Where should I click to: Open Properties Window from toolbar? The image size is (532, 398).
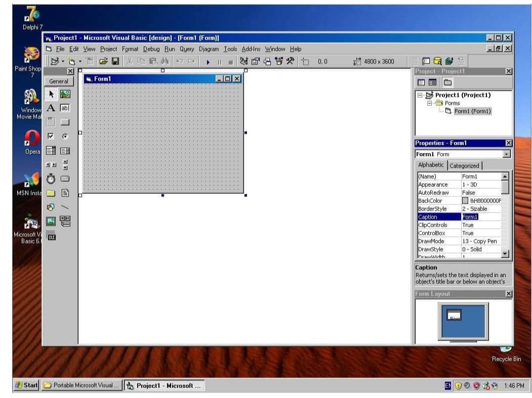[x=255, y=61]
